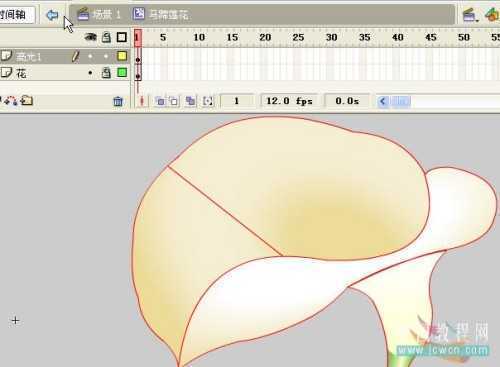Unlock the 花 layer padlock
Image resolution: width=500 pixels, height=367 pixels.
106,73
